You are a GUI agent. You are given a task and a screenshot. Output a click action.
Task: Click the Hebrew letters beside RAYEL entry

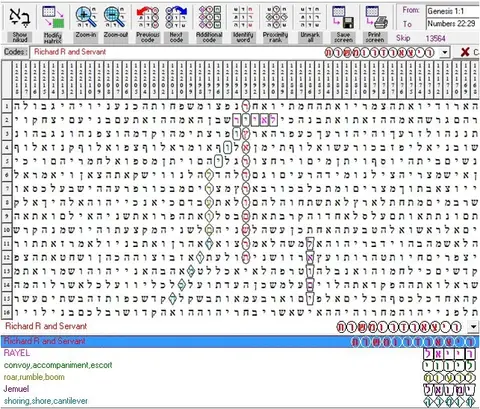pyautogui.click(x=449, y=353)
